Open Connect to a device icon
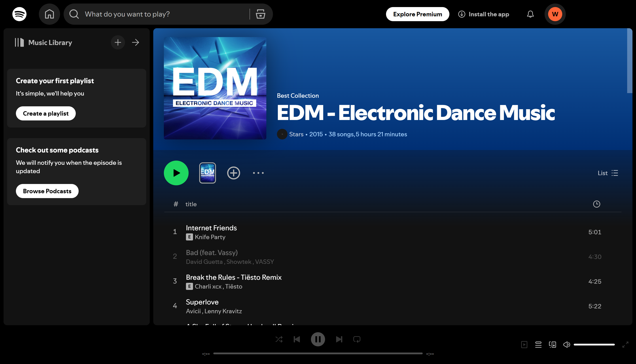Viewport: 636px width, 364px height. click(x=553, y=345)
